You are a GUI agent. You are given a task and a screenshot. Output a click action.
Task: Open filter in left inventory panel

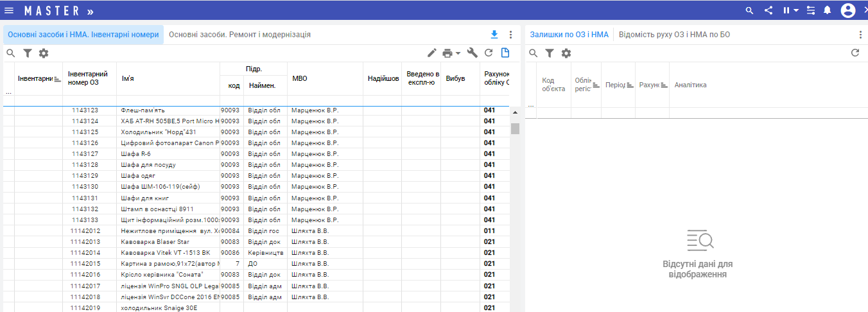pos(28,53)
